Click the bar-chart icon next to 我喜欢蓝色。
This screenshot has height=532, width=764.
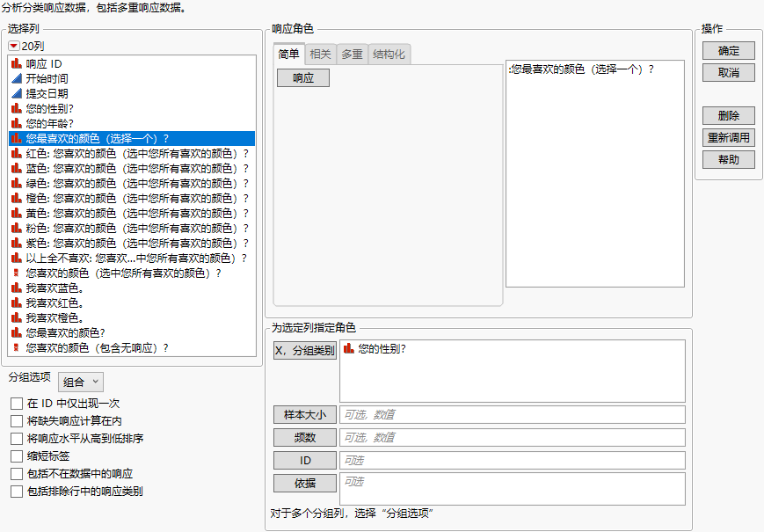point(14,288)
